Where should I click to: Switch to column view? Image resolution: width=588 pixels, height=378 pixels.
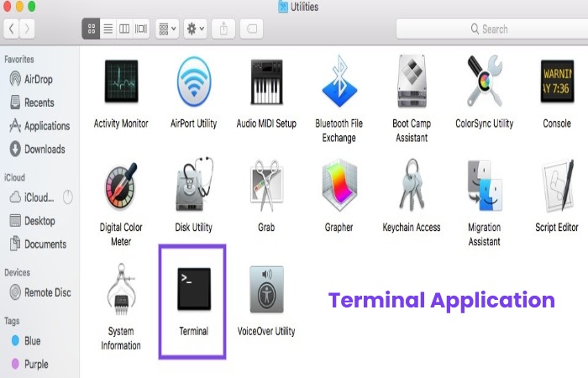pos(124,29)
